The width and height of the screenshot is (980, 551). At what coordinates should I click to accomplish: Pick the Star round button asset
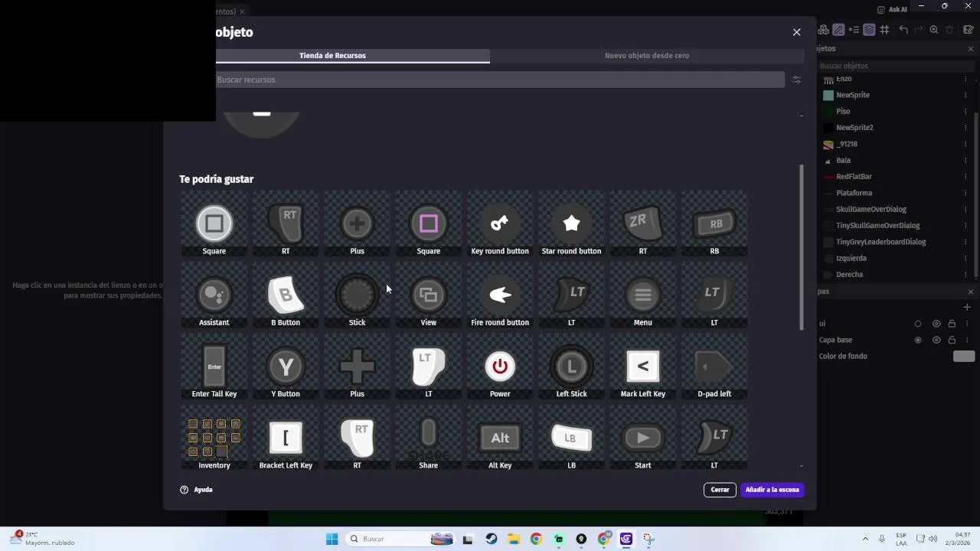click(571, 223)
